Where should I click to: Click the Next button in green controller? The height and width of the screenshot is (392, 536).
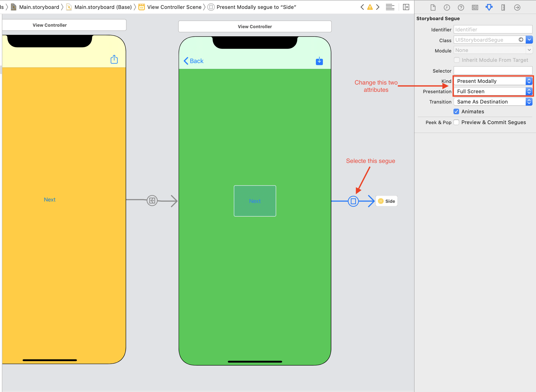coord(255,201)
